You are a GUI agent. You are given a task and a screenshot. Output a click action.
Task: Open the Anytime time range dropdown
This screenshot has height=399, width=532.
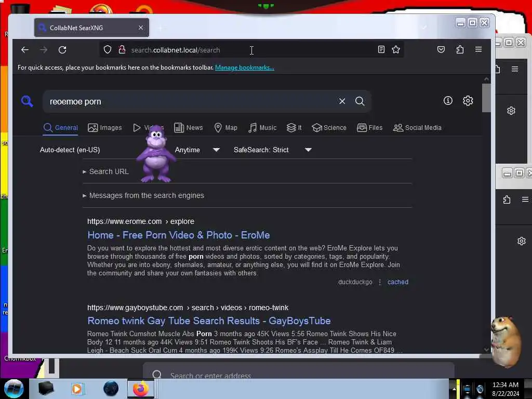coord(197,150)
